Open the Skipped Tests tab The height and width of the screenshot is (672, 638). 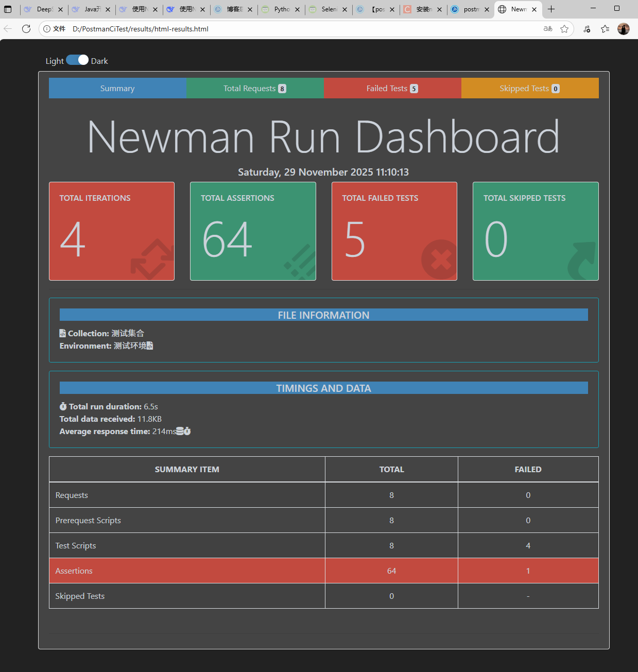[x=530, y=88]
